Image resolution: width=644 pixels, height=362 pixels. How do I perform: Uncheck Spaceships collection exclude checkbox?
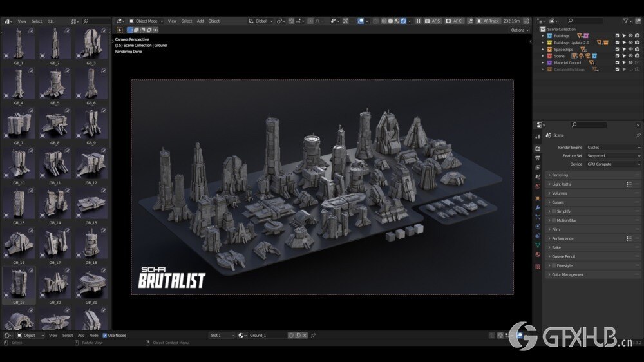point(617,50)
